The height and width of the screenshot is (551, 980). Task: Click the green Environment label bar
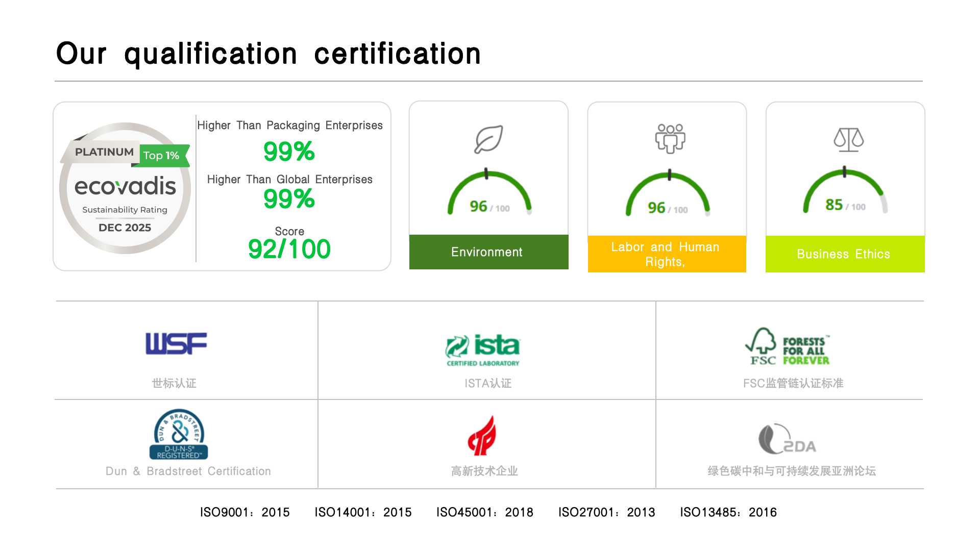click(x=488, y=252)
